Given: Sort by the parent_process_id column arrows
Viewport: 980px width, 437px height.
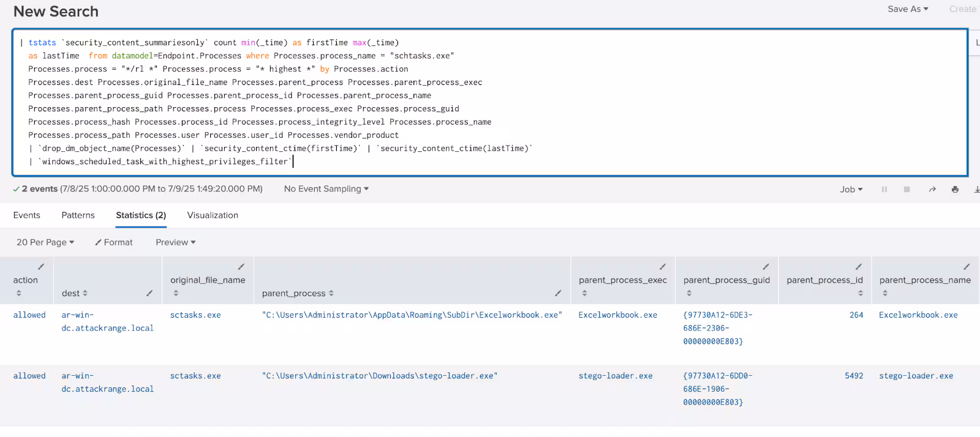Looking at the screenshot, I should tap(860, 293).
